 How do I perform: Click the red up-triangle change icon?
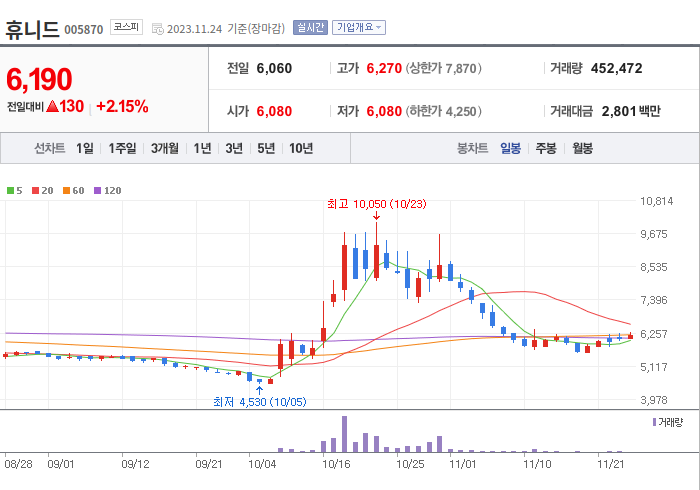pos(52,106)
